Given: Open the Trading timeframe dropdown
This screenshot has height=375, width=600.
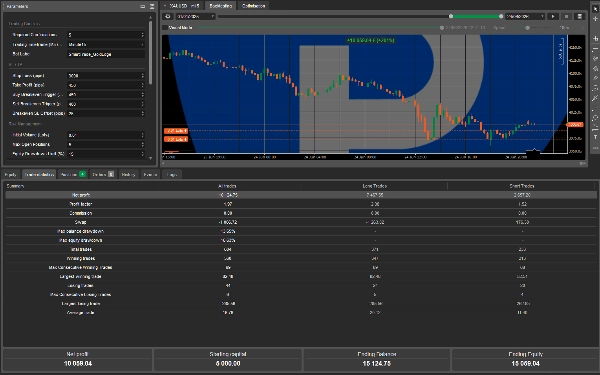Looking at the screenshot, I should click(x=106, y=45).
